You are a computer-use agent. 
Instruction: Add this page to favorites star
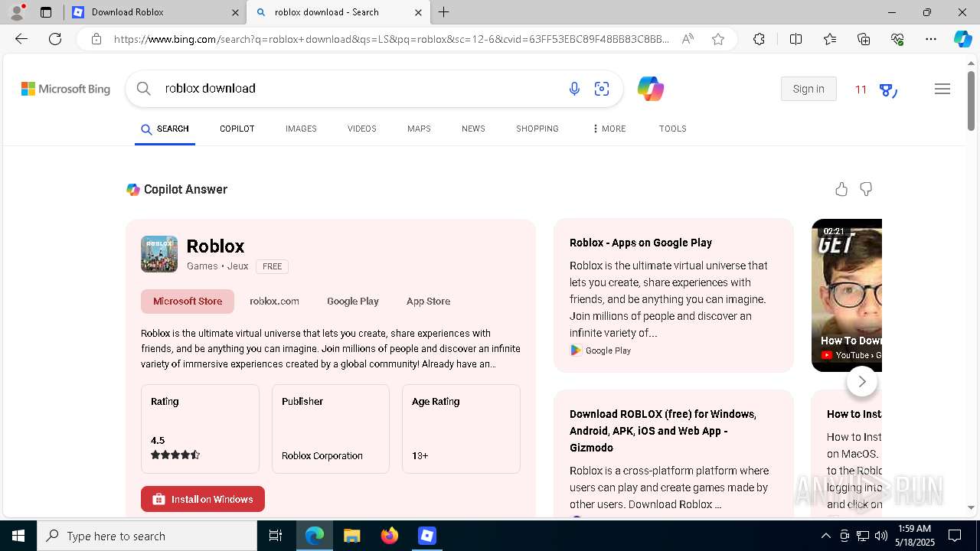point(718,39)
